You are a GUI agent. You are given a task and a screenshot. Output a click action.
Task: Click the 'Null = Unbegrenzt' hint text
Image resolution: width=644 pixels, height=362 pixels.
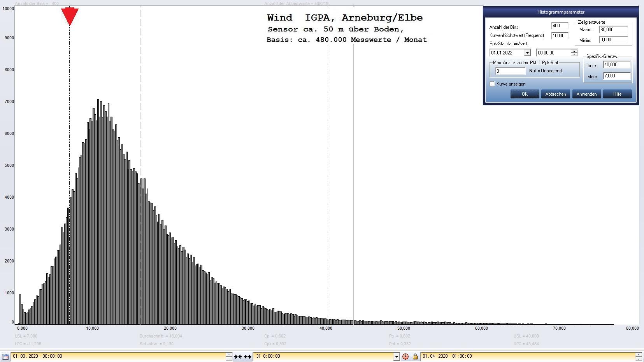coord(546,71)
